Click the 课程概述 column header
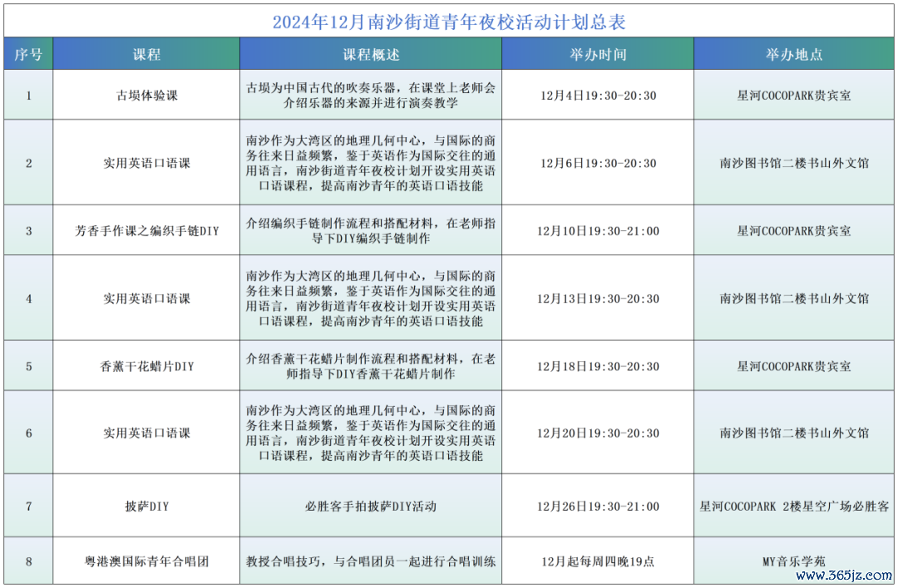Image resolution: width=898 pixels, height=588 pixels. [371, 54]
